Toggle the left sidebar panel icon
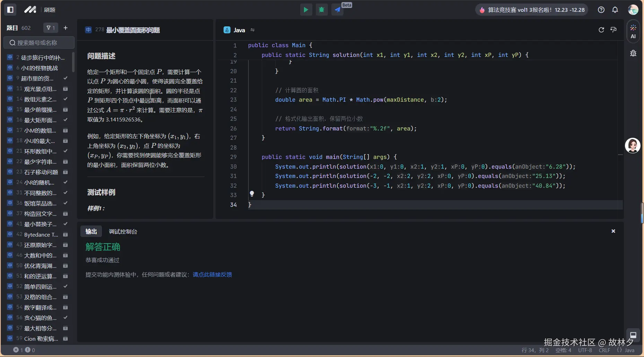Screen dimensions: 644x357 10,10
